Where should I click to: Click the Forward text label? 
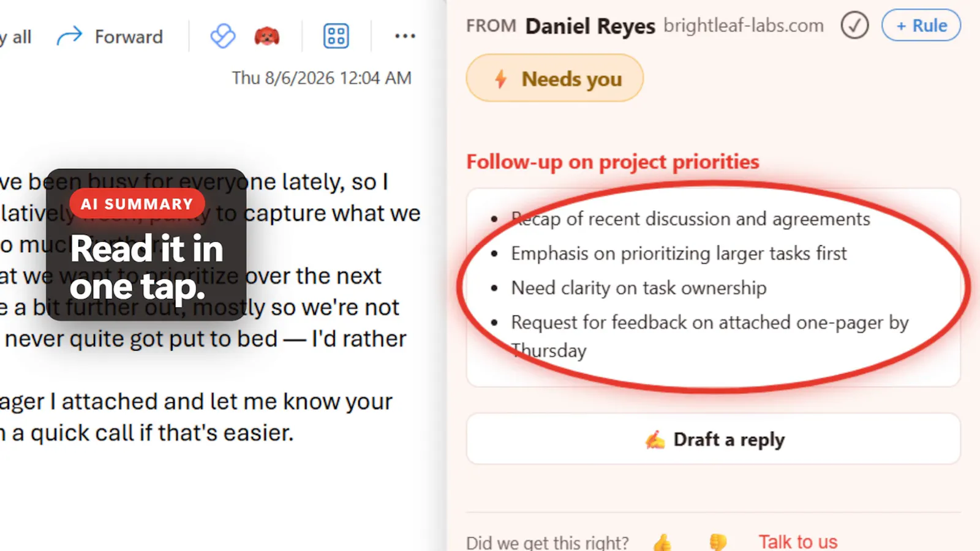coord(129,37)
